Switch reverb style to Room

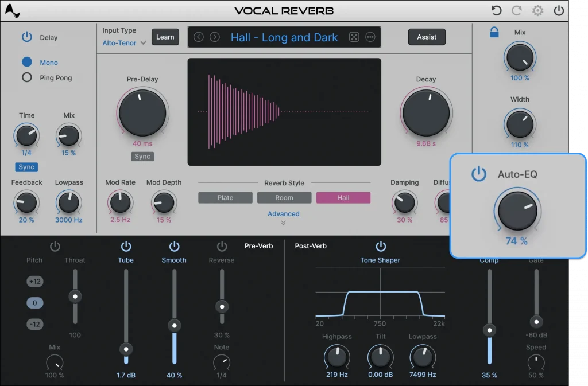(x=284, y=197)
